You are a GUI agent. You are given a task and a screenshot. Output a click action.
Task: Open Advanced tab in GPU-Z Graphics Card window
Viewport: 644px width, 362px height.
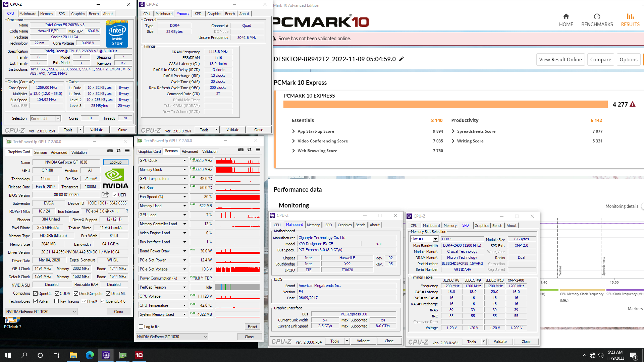(x=59, y=152)
